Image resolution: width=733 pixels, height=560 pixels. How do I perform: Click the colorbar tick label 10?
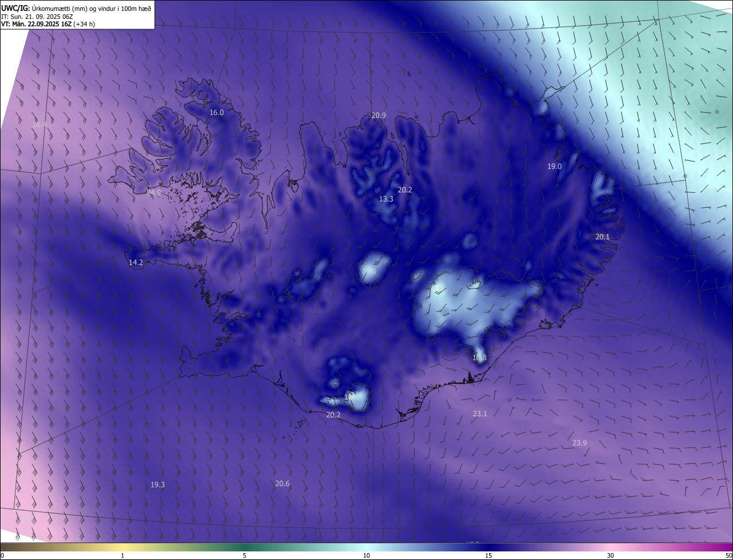366,556
